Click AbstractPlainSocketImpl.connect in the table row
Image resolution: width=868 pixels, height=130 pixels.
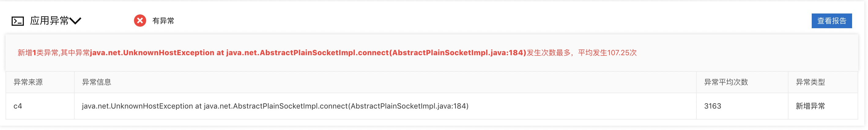point(290,106)
